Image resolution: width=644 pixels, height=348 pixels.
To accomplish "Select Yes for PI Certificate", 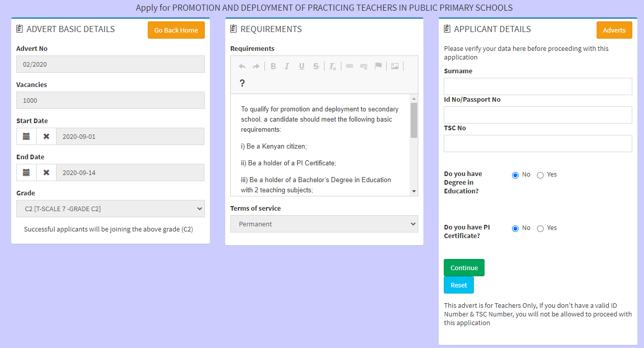I will pos(541,228).
